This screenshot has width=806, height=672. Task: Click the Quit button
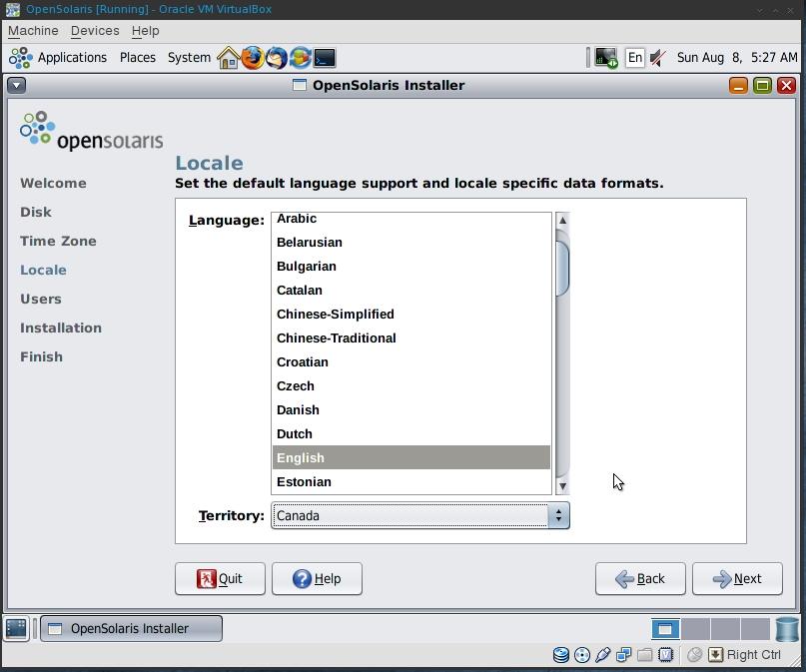pyautogui.click(x=220, y=579)
